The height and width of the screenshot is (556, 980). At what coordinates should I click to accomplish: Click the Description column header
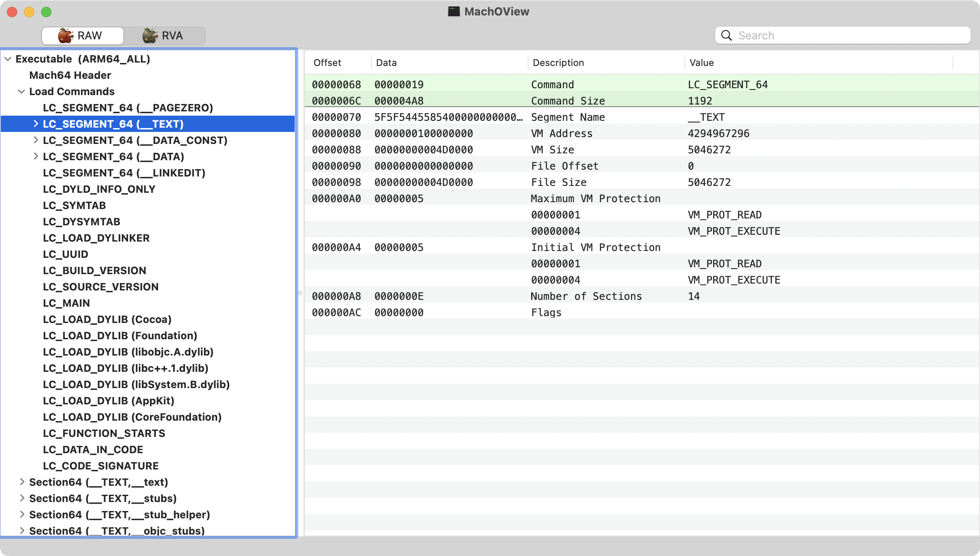click(x=558, y=63)
